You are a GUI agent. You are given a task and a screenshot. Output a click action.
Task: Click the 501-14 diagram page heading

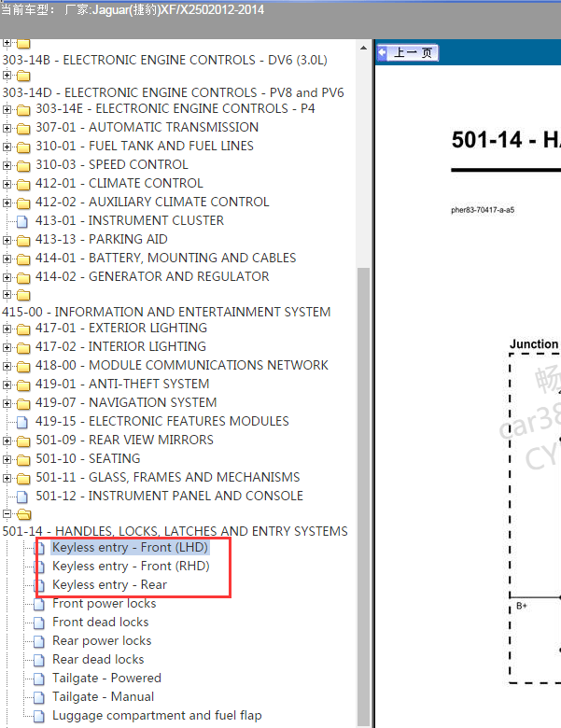pyautogui.click(x=506, y=139)
